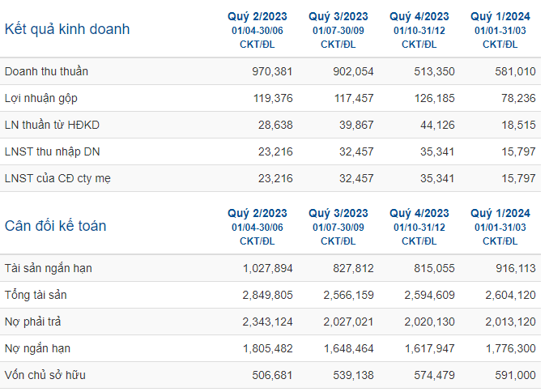This screenshot has width=549, height=392.
Task: Click the Doanh thu thuần row label
Action: [46, 71]
